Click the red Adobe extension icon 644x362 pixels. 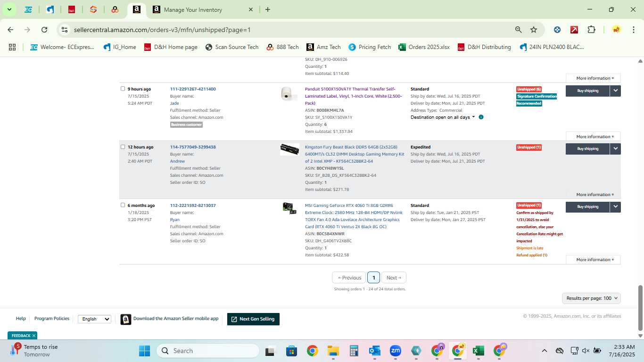point(574,30)
